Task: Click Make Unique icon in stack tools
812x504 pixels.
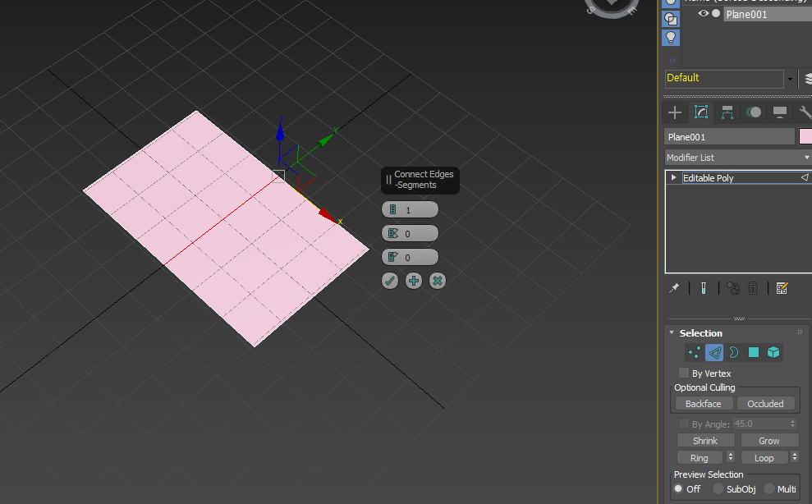Action: tap(732, 288)
